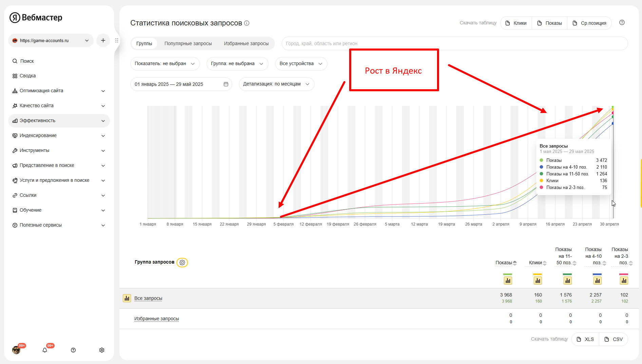Click the Оптимизация сайта icon
642x364 pixels.
click(15, 91)
